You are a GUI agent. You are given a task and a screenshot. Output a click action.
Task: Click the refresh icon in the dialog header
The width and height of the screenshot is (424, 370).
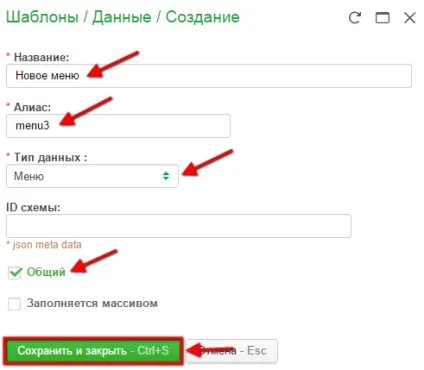tap(355, 18)
